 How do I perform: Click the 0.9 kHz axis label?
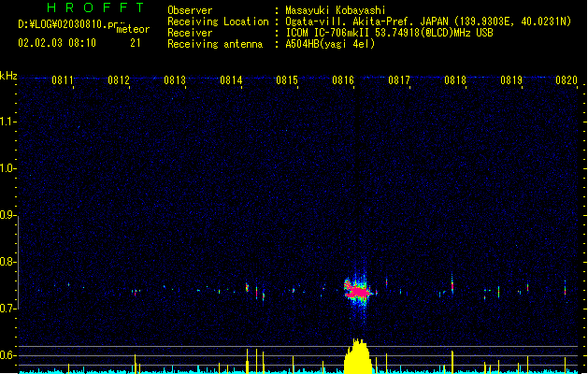click(7, 215)
